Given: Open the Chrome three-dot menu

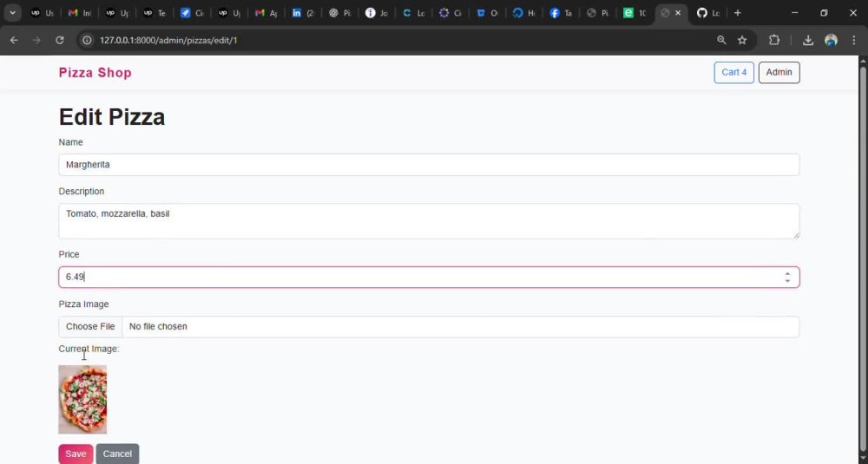Looking at the screenshot, I should (854, 41).
